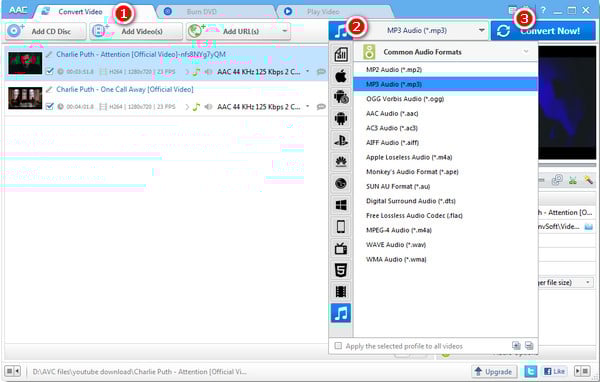
Task: Uncheck the One Call Away video checkbox
Action: [49, 106]
